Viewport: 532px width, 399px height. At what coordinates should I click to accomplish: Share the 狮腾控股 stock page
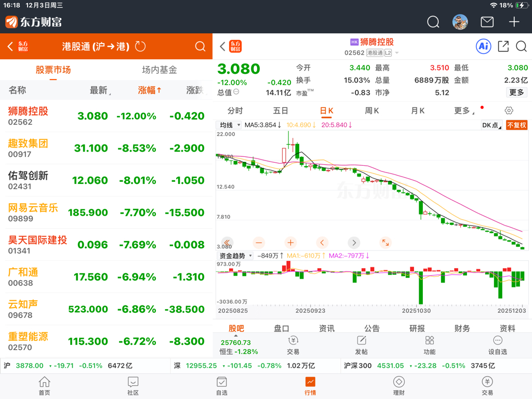pos(503,46)
